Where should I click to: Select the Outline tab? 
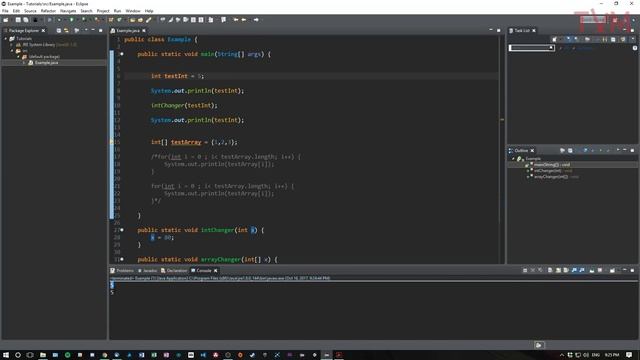tap(521, 151)
